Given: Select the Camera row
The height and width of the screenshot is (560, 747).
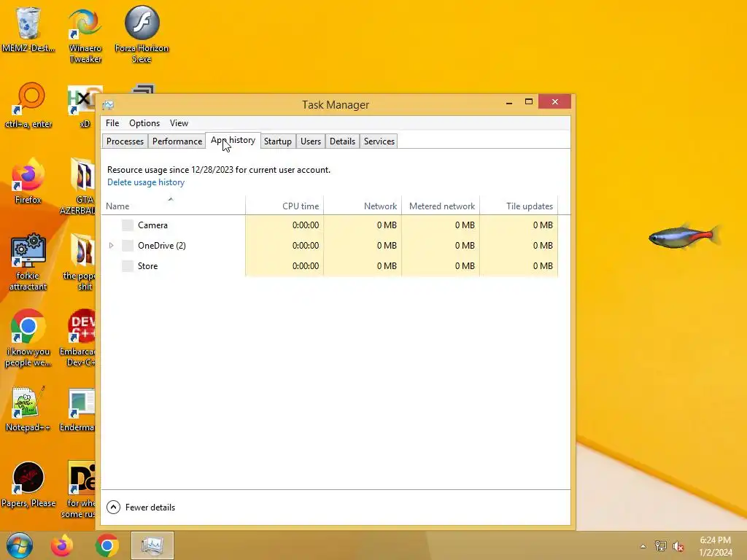Looking at the screenshot, I should (330, 225).
